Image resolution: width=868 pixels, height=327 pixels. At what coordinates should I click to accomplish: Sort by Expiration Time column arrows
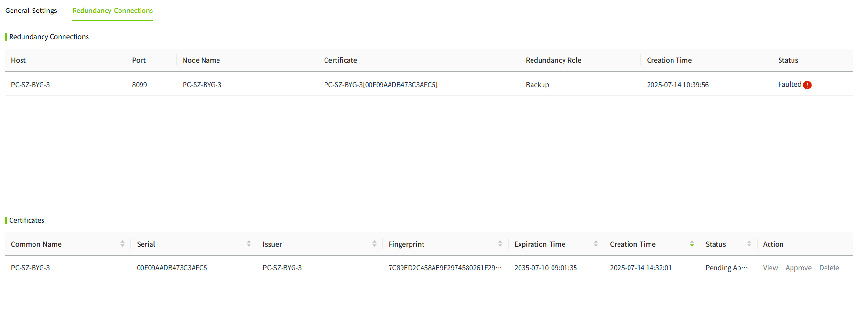coord(596,244)
